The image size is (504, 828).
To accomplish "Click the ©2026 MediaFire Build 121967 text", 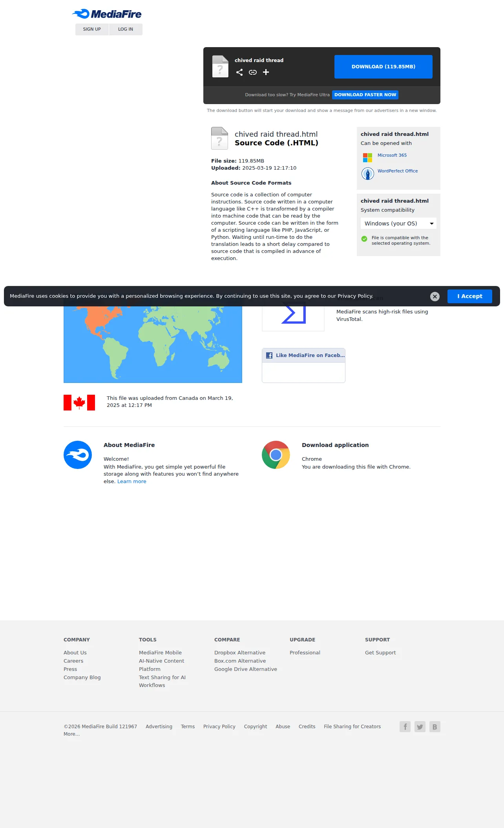I will pyautogui.click(x=100, y=727).
